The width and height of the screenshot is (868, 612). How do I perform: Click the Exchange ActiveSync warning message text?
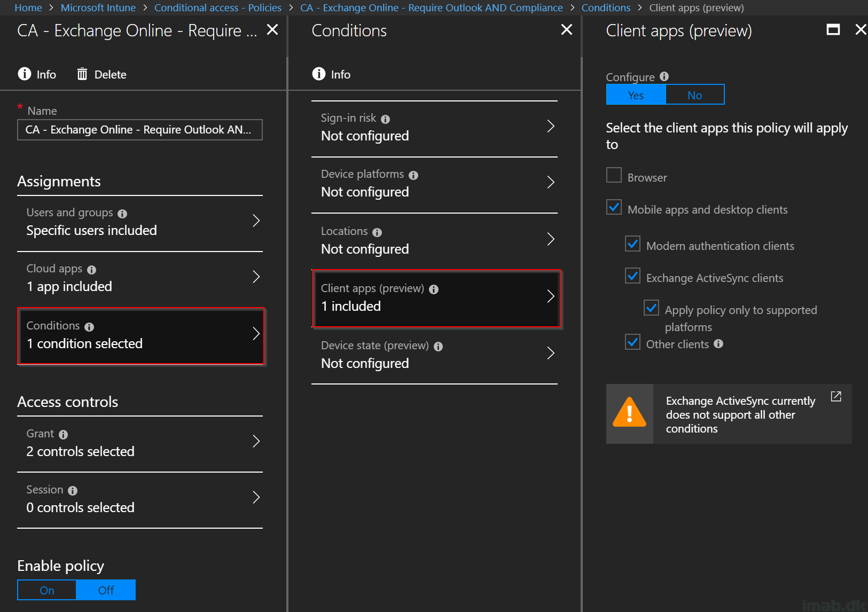tap(740, 414)
